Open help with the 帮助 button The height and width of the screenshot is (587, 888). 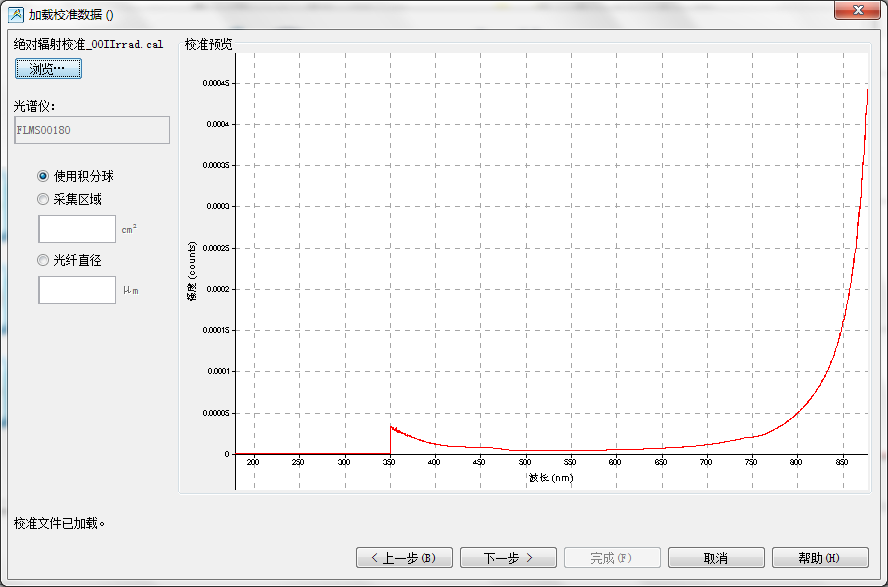pos(820,558)
